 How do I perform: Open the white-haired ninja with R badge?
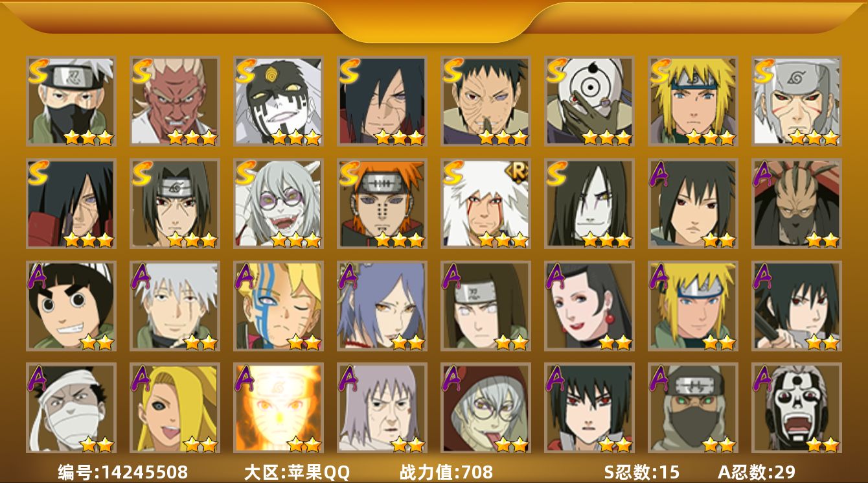coord(486,204)
